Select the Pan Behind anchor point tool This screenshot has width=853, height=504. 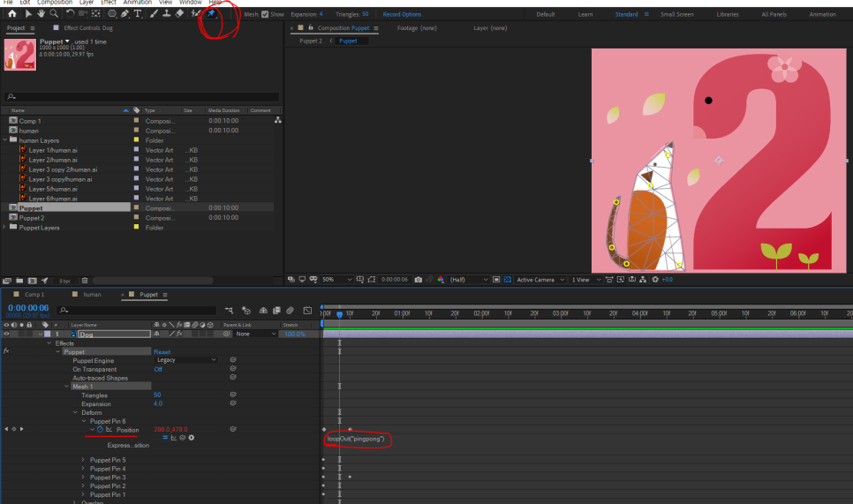coord(95,13)
